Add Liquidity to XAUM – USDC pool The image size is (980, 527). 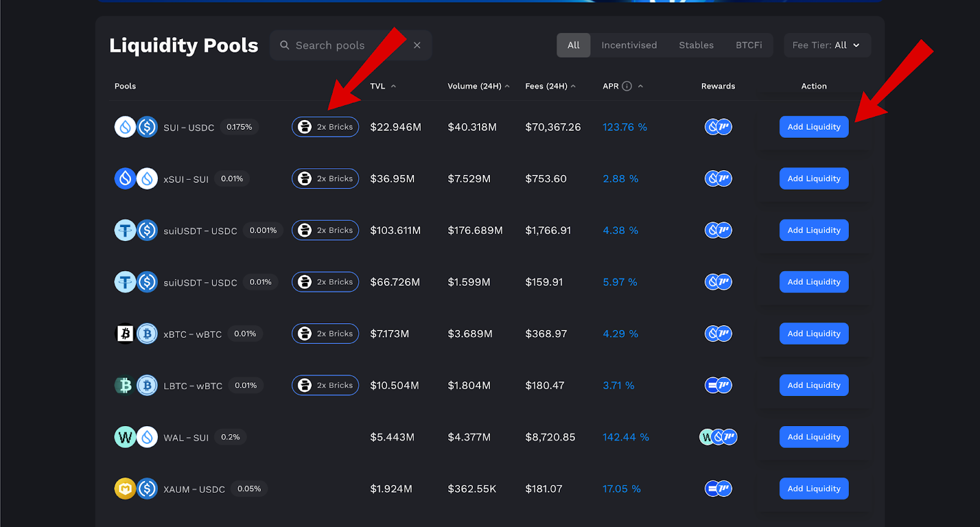tap(814, 488)
